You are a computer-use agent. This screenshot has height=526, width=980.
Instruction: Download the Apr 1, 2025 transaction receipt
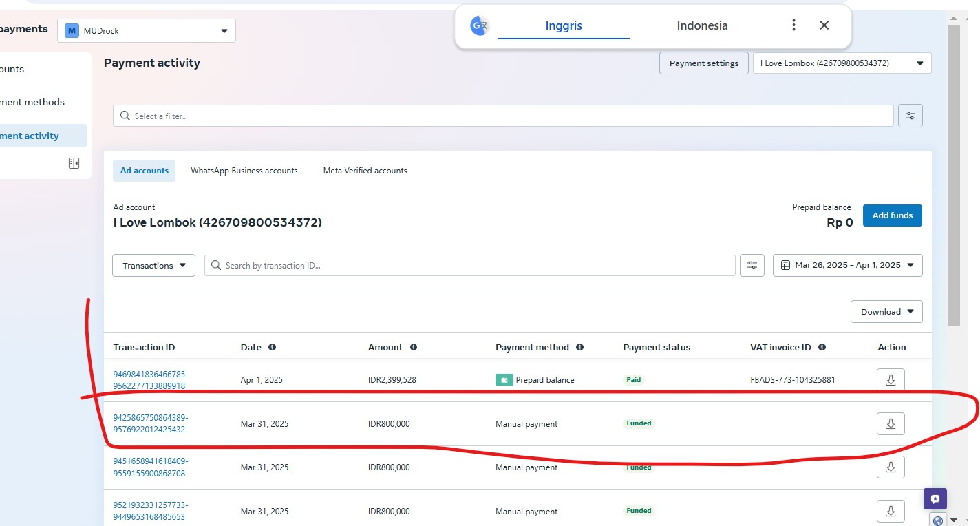pyautogui.click(x=890, y=380)
